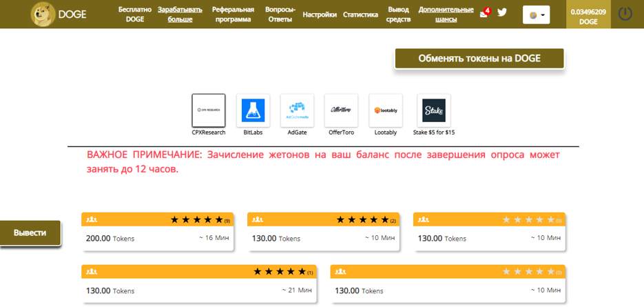Viewport: 644px width, 307px height.
Task: Open Настройки menu item
Action: point(320,14)
